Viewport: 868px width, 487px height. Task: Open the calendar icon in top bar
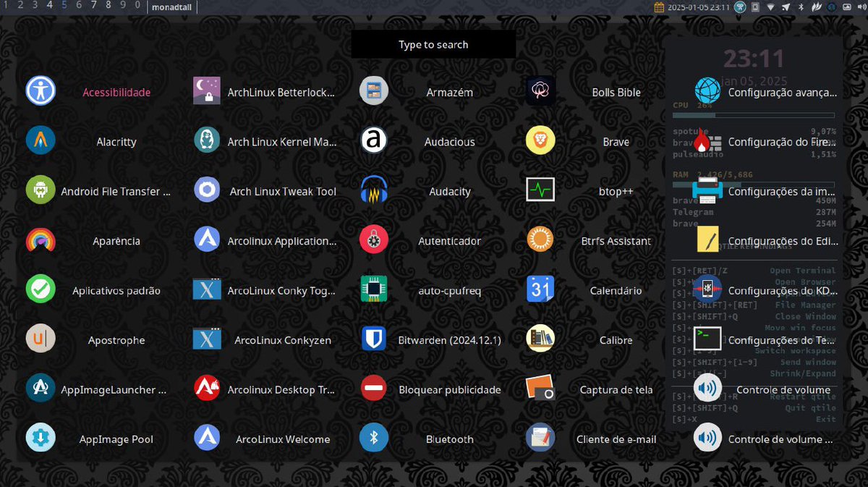pyautogui.click(x=659, y=7)
